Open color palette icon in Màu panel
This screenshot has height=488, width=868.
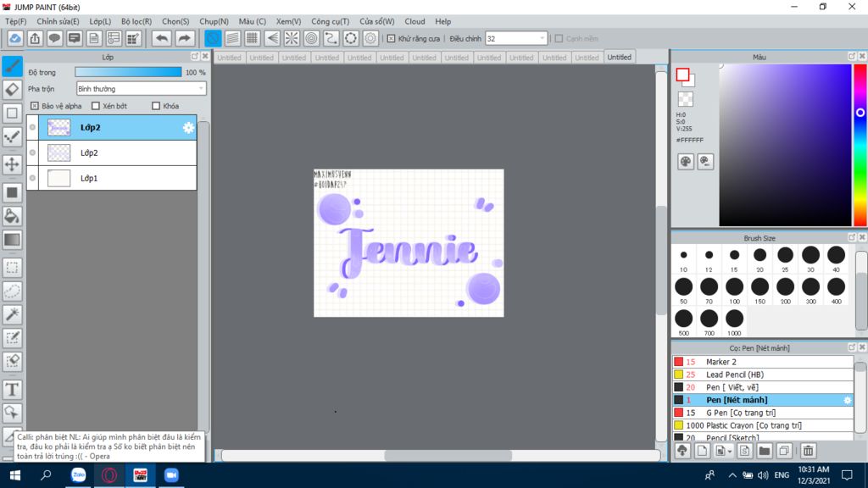pos(685,162)
